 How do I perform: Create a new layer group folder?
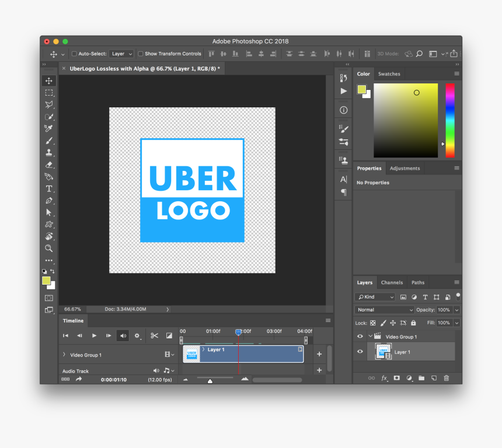click(421, 378)
